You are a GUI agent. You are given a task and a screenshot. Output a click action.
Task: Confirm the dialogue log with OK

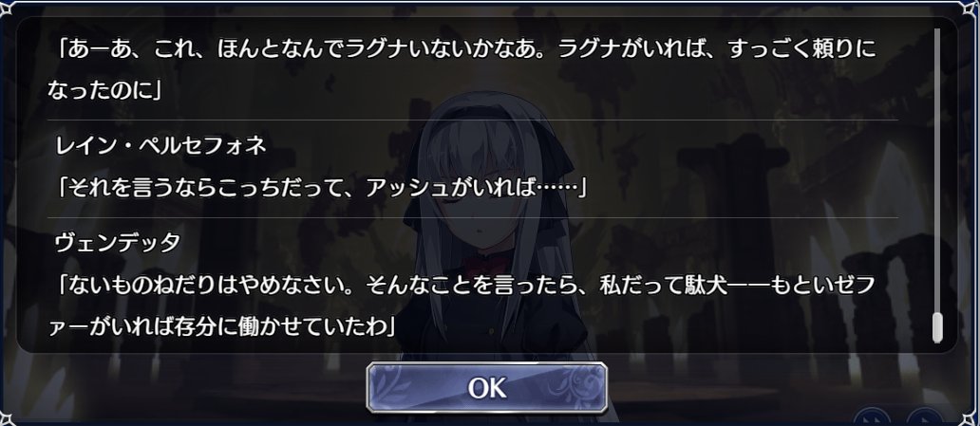point(486,387)
